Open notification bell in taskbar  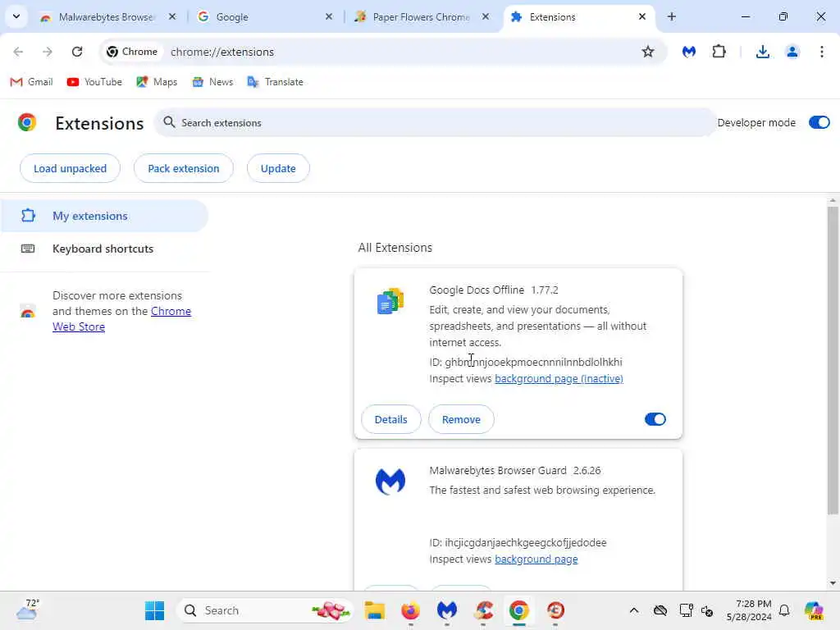click(x=784, y=610)
